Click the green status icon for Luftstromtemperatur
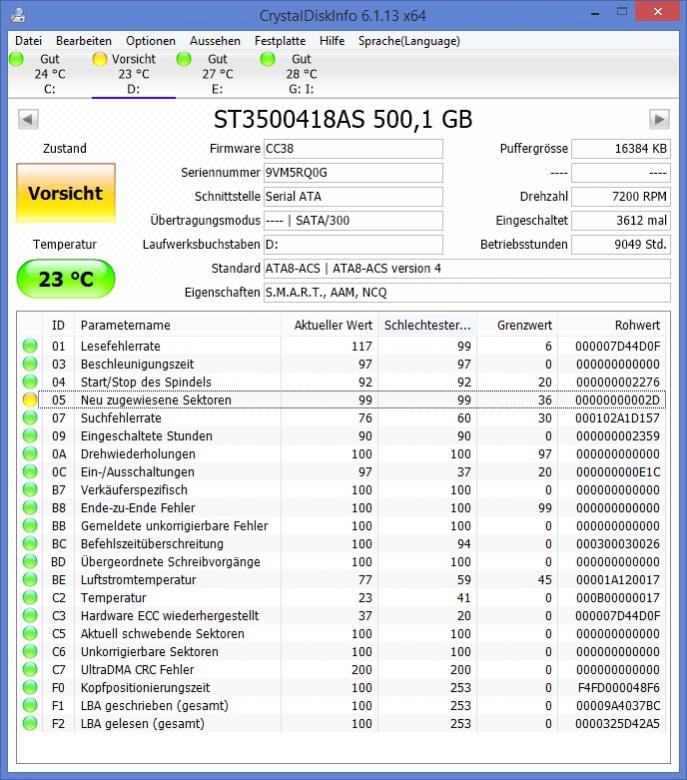 [x=30, y=580]
